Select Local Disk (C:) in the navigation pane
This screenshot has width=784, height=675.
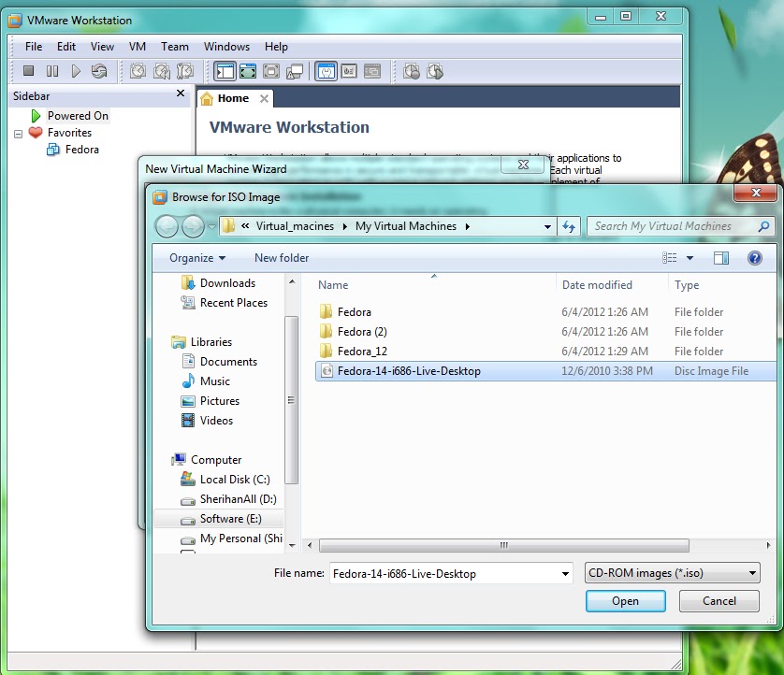tap(235, 480)
